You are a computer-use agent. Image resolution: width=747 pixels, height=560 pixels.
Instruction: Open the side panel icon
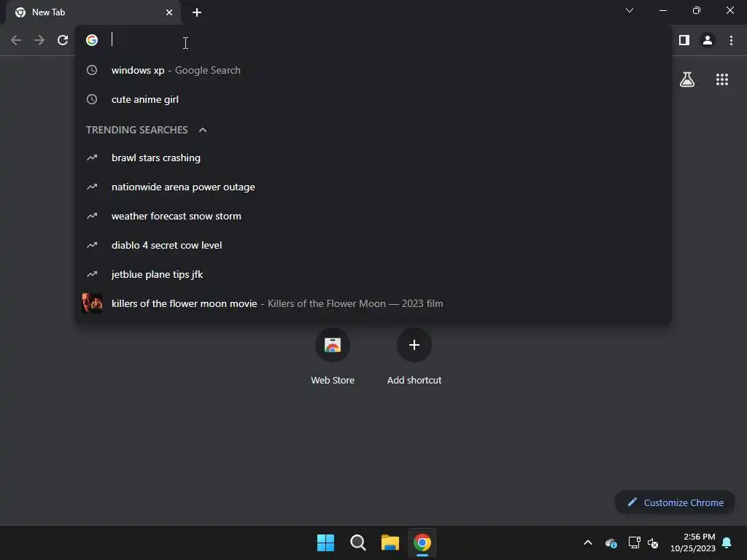[x=684, y=40]
